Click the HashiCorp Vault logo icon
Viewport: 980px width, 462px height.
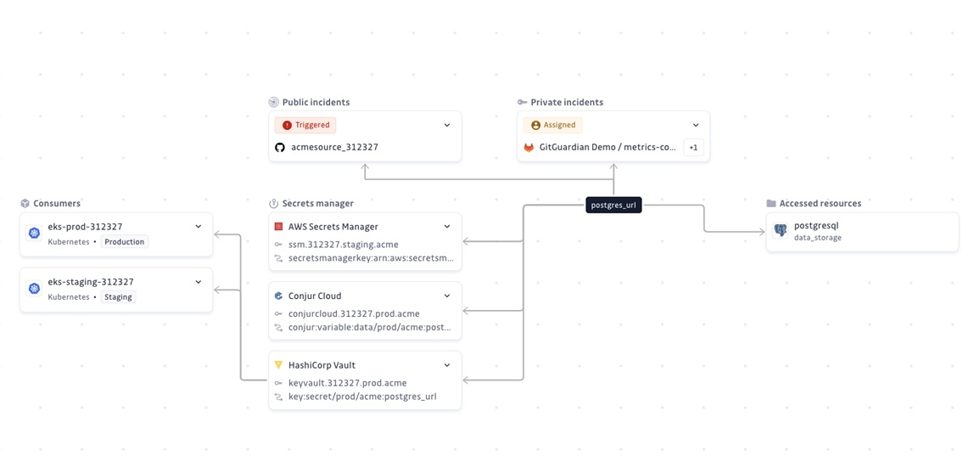tap(278, 365)
